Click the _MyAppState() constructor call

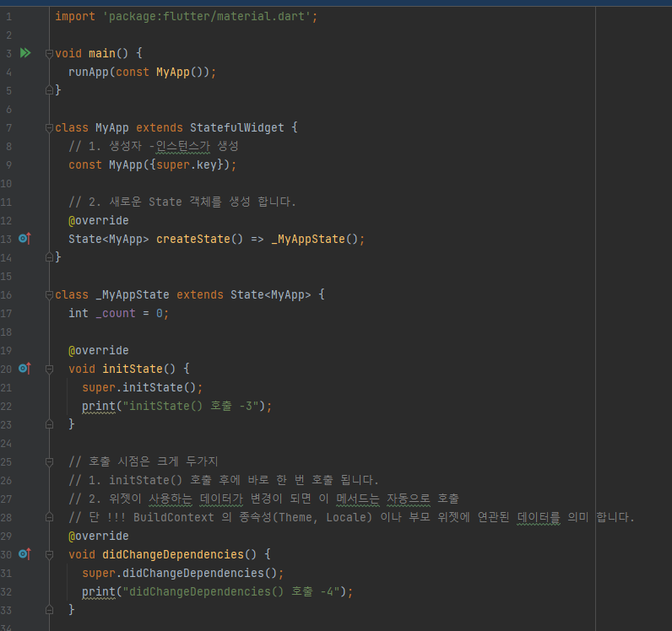[x=315, y=239]
